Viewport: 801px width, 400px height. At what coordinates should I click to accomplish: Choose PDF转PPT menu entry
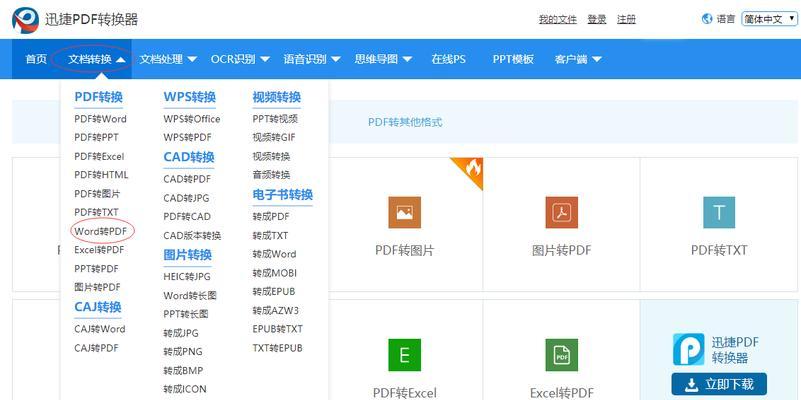click(x=96, y=137)
